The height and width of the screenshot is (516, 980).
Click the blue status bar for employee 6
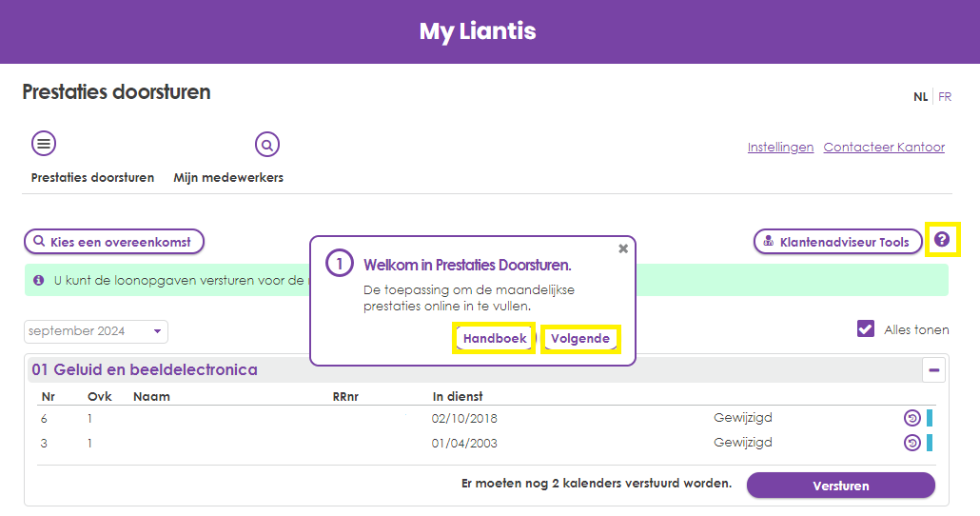(x=930, y=418)
